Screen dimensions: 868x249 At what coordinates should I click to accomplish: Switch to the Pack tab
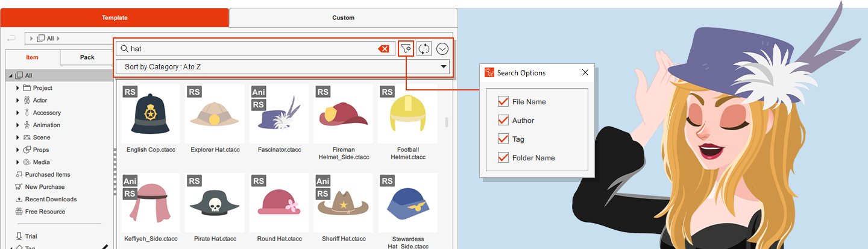point(87,57)
